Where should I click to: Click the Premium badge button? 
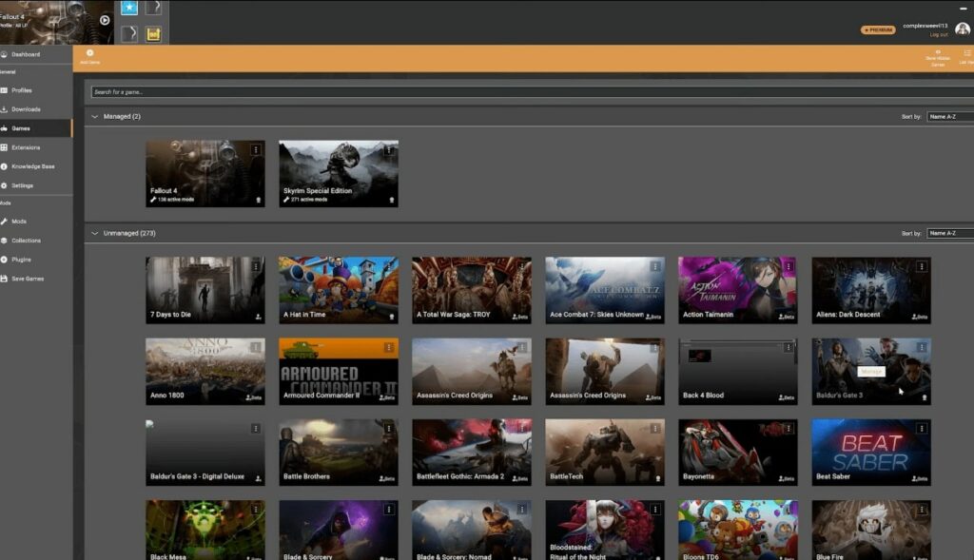point(878,29)
